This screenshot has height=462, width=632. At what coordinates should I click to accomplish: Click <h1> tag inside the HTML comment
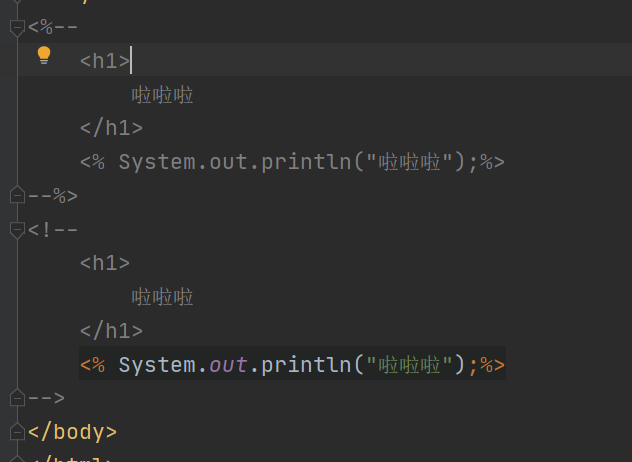pyautogui.click(x=105, y=263)
